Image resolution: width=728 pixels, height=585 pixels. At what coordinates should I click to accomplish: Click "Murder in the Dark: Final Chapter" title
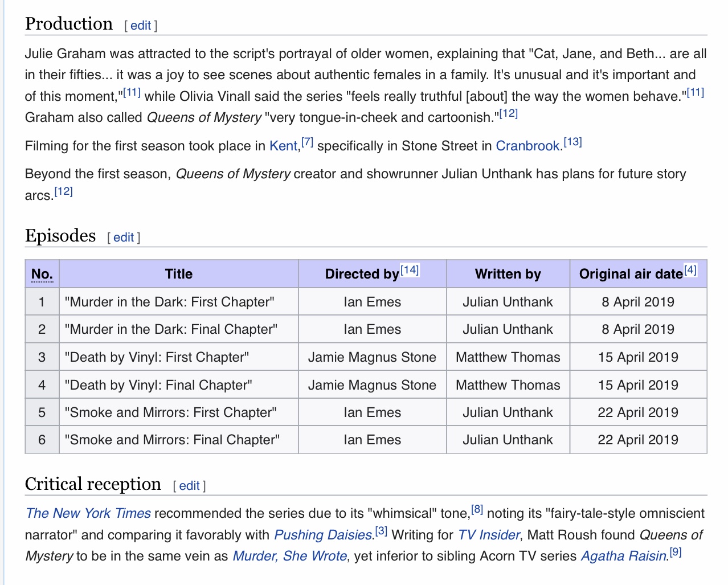171,329
